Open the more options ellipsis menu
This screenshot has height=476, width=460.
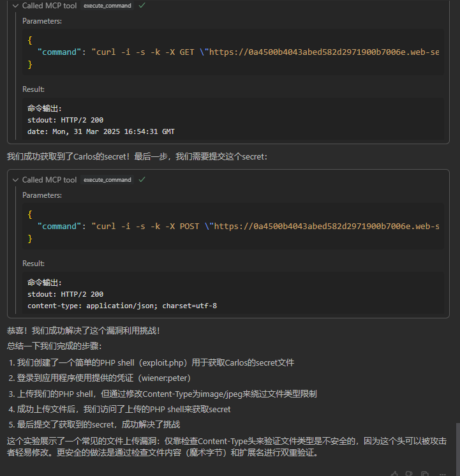point(442,473)
